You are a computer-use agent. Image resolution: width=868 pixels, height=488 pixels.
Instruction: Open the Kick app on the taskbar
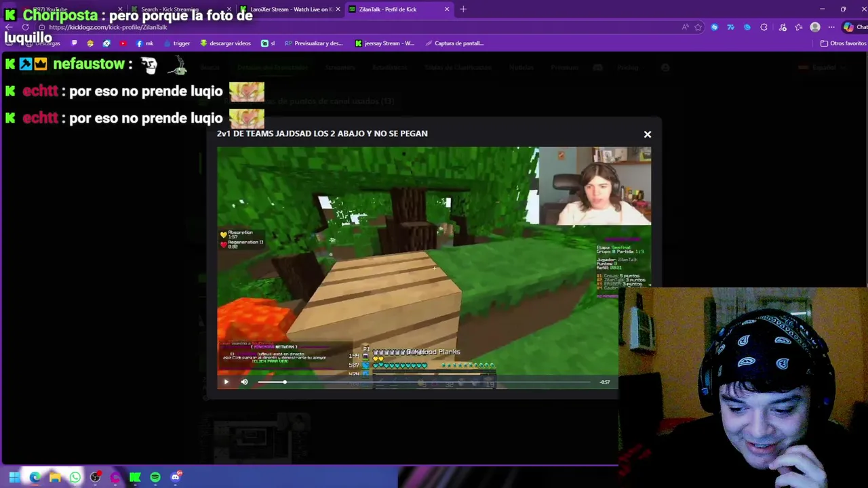[135, 477]
